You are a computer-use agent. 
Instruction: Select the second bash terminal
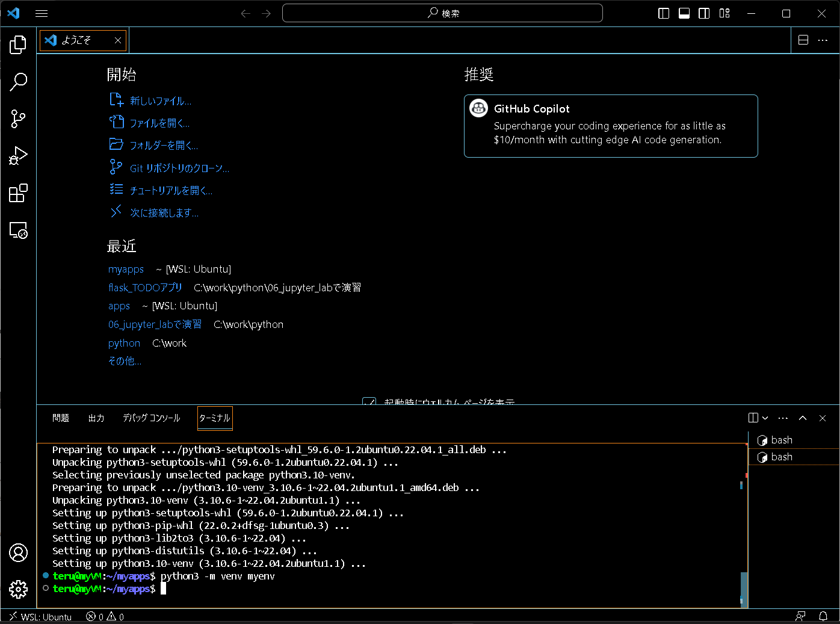pyautogui.click(x=794, y=457)
